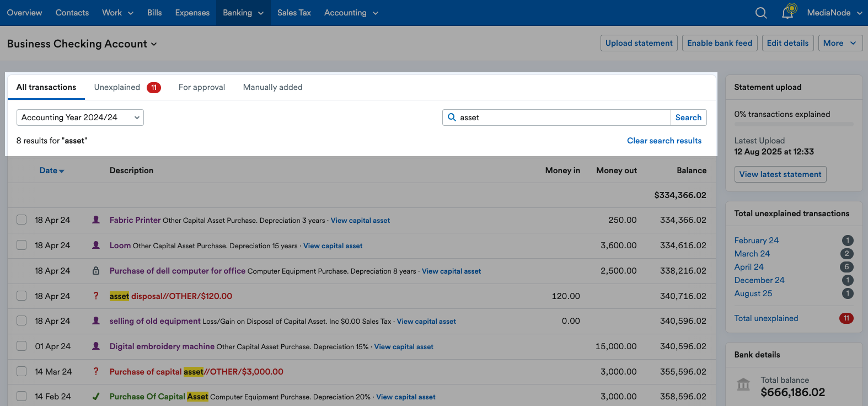This screenshot has width=868, height=406.
Task: Open Contacts section
Action: (x=72, y=13)
